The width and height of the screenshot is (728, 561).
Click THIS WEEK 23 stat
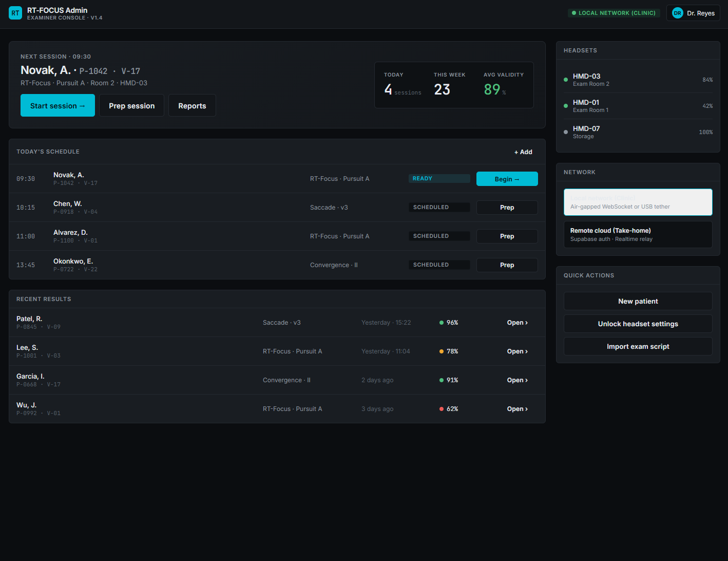pyautogui.click(x=450, y=84)
